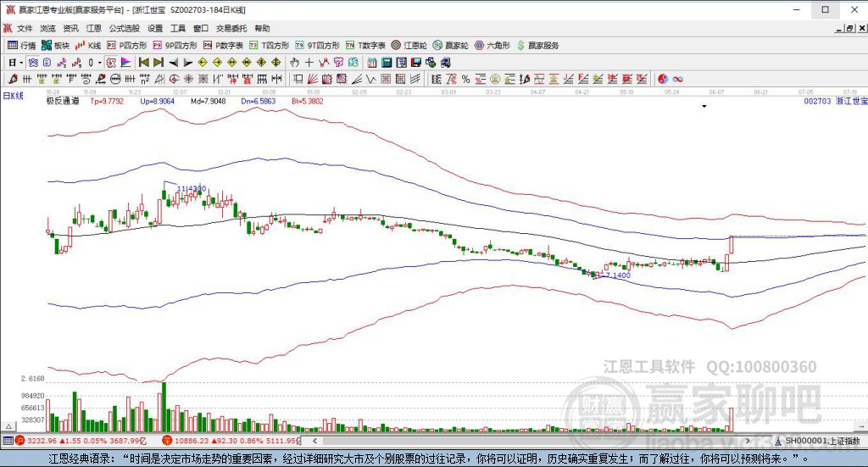Switch to the K线 candlestick chart
The width and height of the screenshot is (868, 467).
(x=88, y=46)
